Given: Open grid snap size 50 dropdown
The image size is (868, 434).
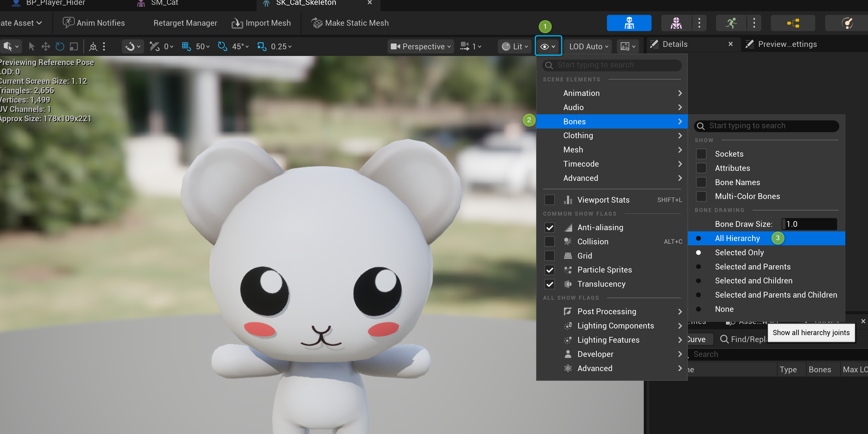Looking at the screenshot, I should click(203, 46).
